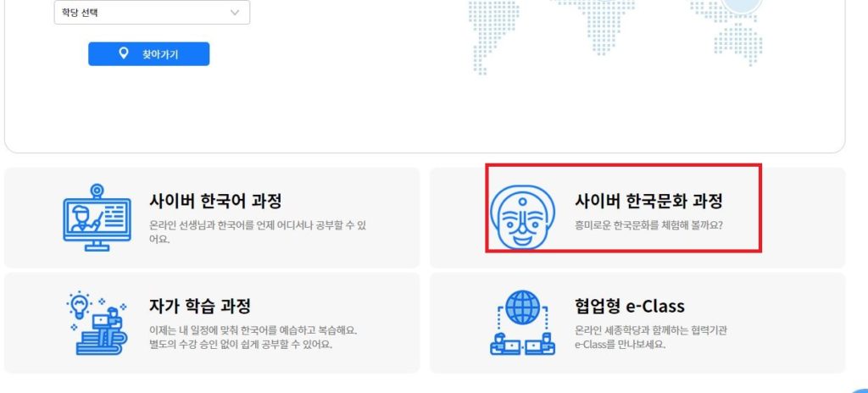The image size is (868, 393).
Task: Click the globe with connected users icon
Action: click(522, 323)
